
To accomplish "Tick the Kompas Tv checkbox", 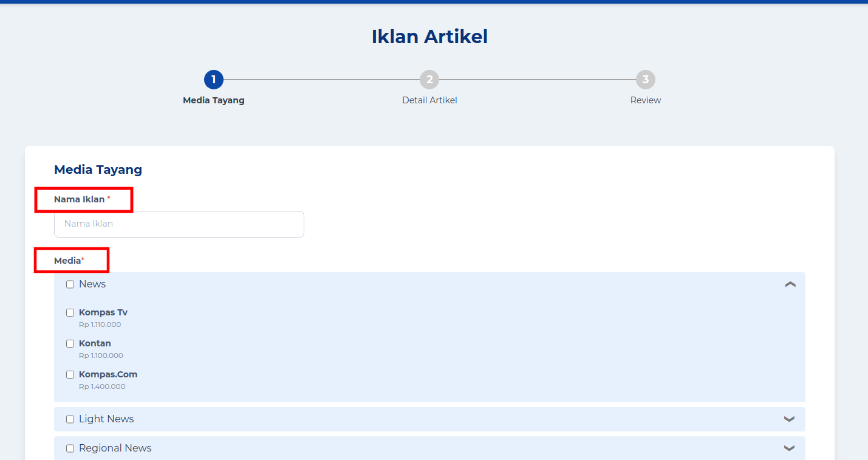I will [70, 313].
